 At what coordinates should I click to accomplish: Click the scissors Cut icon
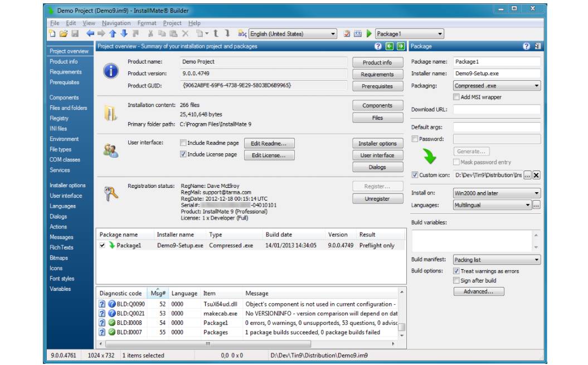click(150, 34)
